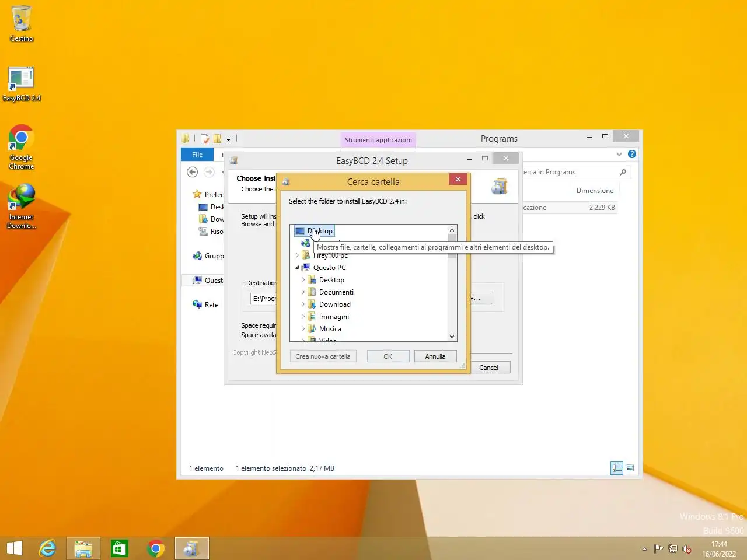This screenshot has width=747, height=560.
Task: Expand the Firey100 pc tree node
Action: pyautogui.click(x=297, y=256)
